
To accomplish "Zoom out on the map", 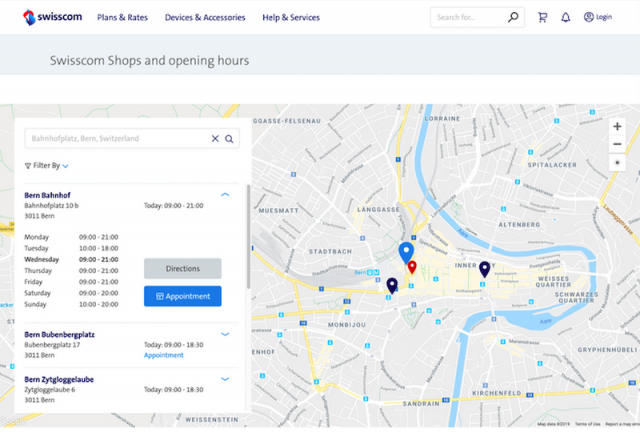I will 617,144.
